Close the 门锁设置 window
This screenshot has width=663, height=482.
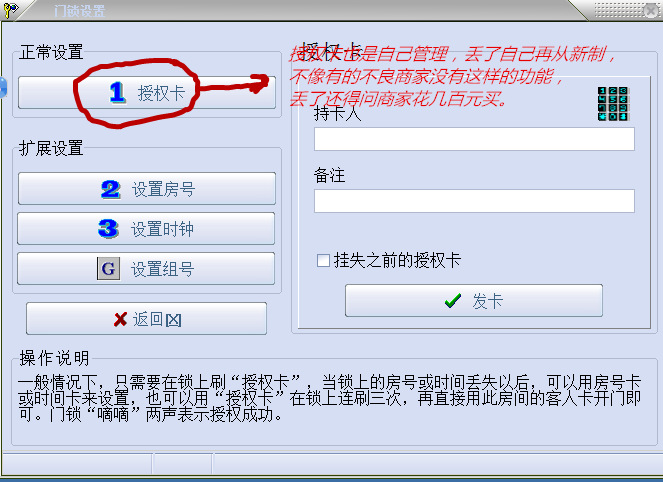[x=651, y=11]
